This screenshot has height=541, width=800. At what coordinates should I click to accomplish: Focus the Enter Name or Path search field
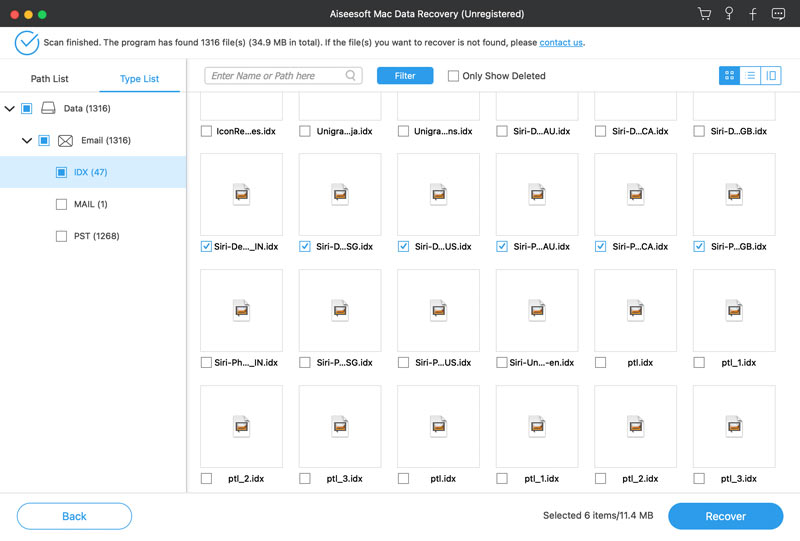[x=283, y=76]
